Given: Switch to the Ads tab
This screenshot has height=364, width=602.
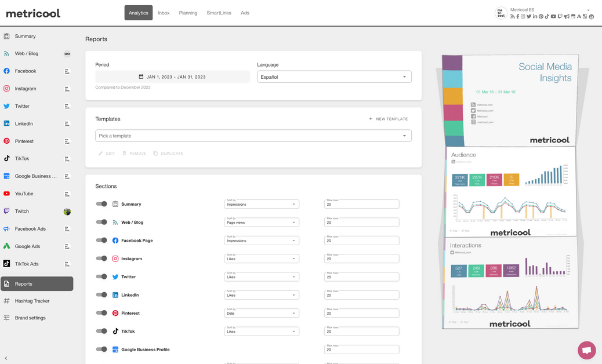Looking at the screenshot, I should click(x=245, y=13).
